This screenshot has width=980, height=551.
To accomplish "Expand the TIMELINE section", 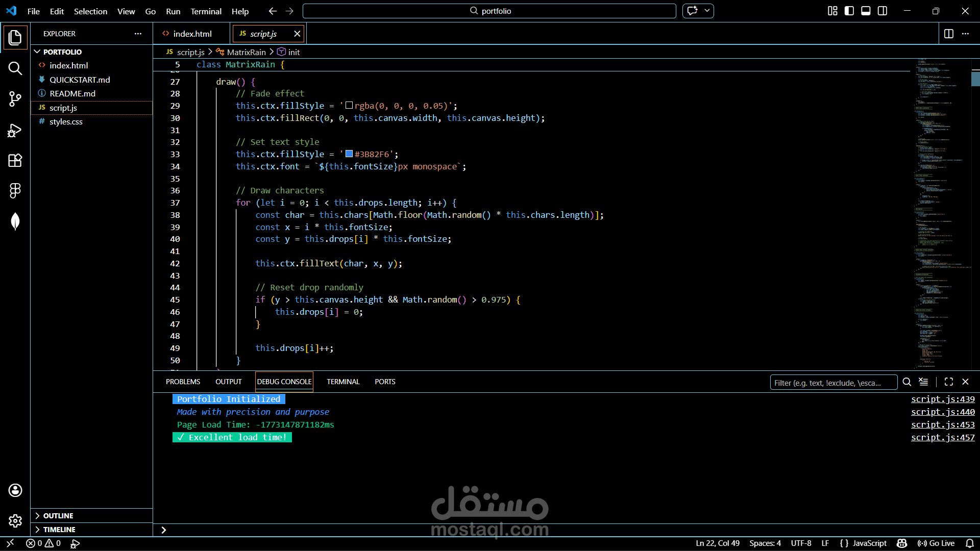I will click(x=59, y=530).
